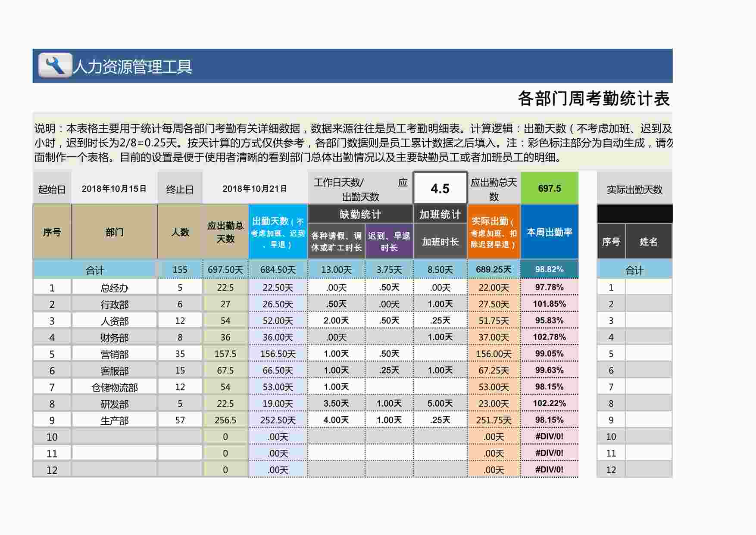Screen dimensions: 756x535
Task: Click the 加班时长 header
Action: pos(440,241)
